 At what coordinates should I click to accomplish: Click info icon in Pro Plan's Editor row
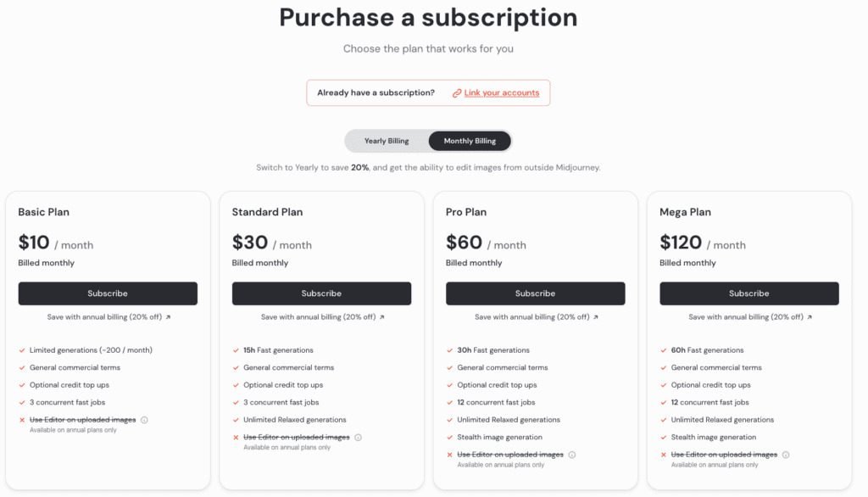pyautogui.click(x=572, y=455)
